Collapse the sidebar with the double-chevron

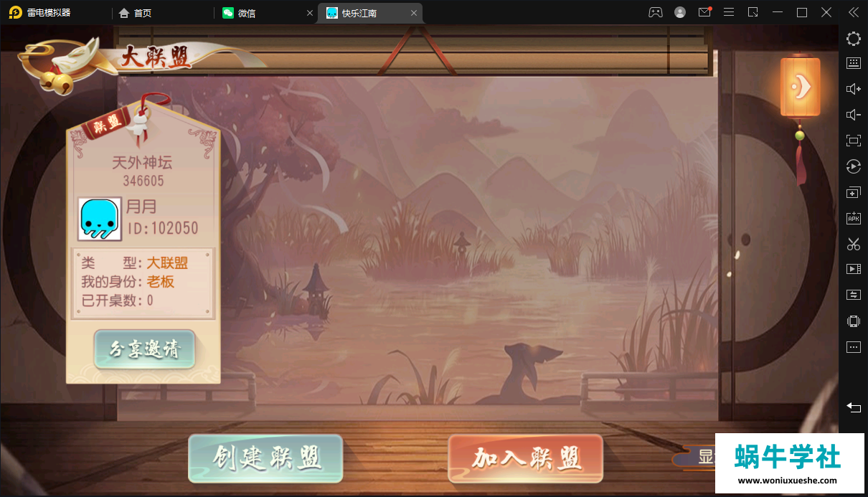pos(853,11)
